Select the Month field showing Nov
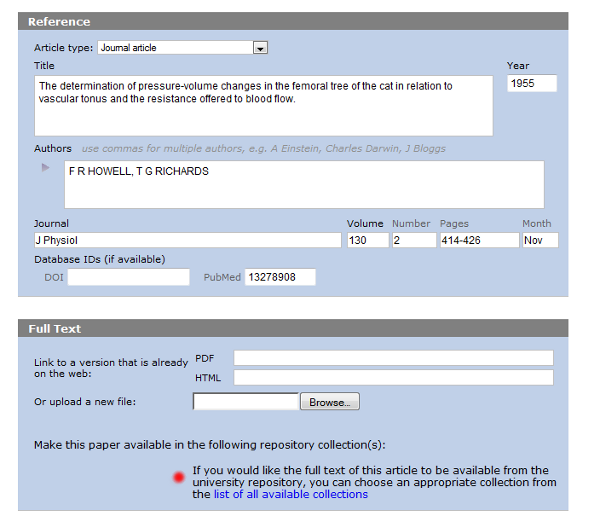 540,240
